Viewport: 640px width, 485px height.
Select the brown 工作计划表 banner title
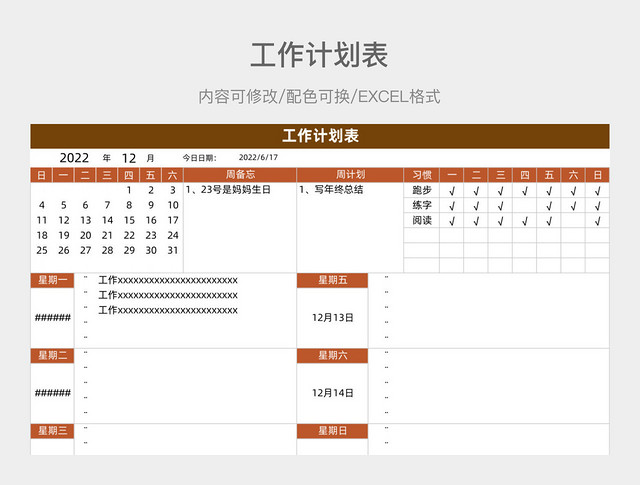320,136
